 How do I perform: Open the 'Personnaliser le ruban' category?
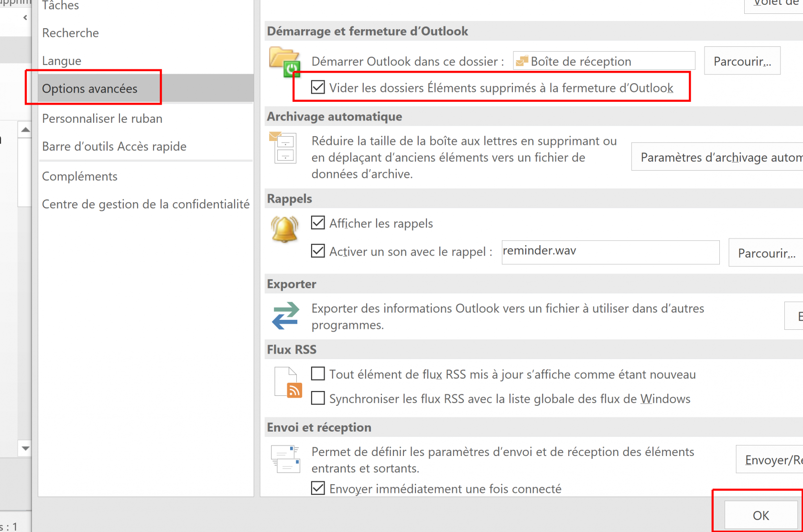pyautogui.click(x=102, y=119)
